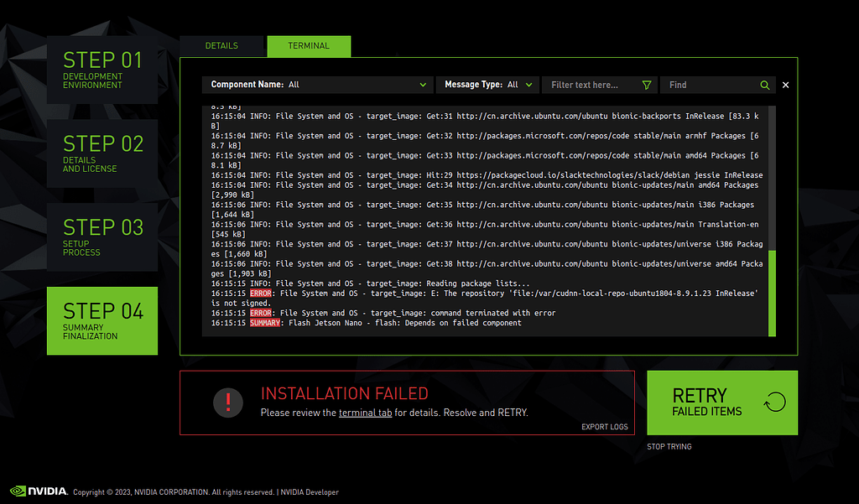
Task: Click the filter funnel icon
Action: [x=647, y=85]
